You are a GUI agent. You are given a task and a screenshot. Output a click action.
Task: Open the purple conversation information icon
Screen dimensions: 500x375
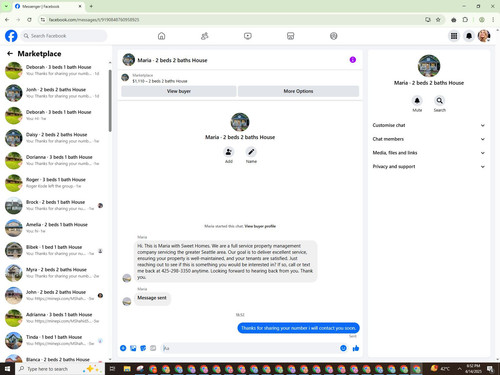[x=353, y=60]
